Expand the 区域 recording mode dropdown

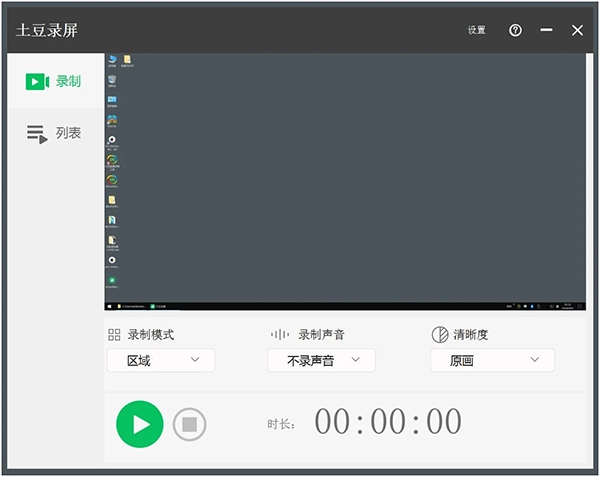[x=161, y=360]
